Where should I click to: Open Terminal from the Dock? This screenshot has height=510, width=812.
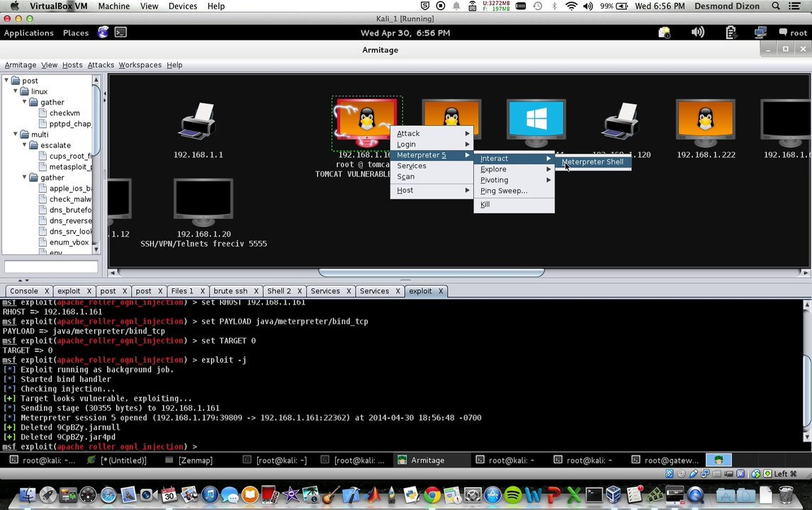click(x=594, y=494)
